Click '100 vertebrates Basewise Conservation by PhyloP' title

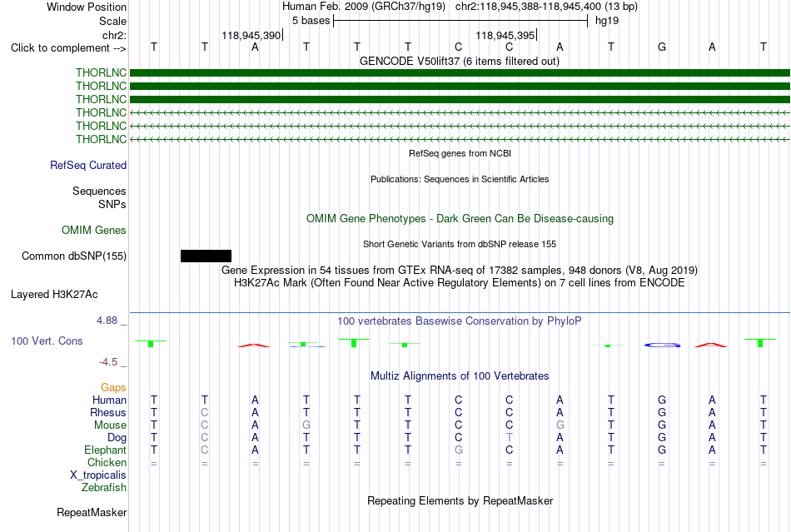[x=459, y=321]
